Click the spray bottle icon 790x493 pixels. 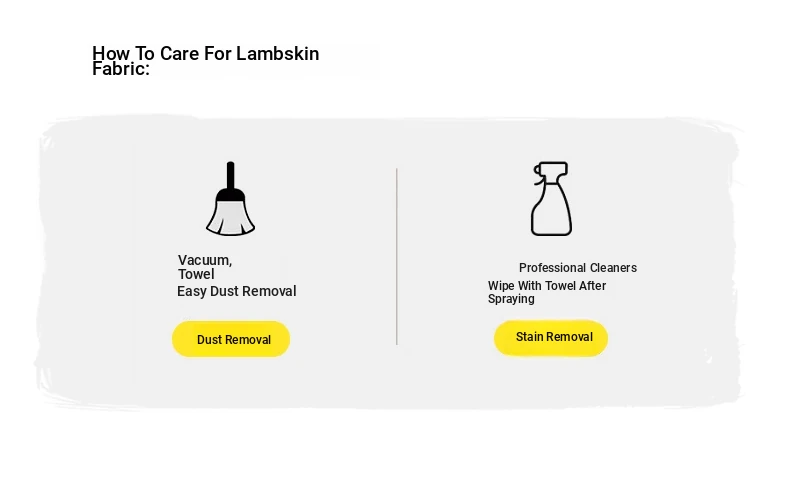551,198
